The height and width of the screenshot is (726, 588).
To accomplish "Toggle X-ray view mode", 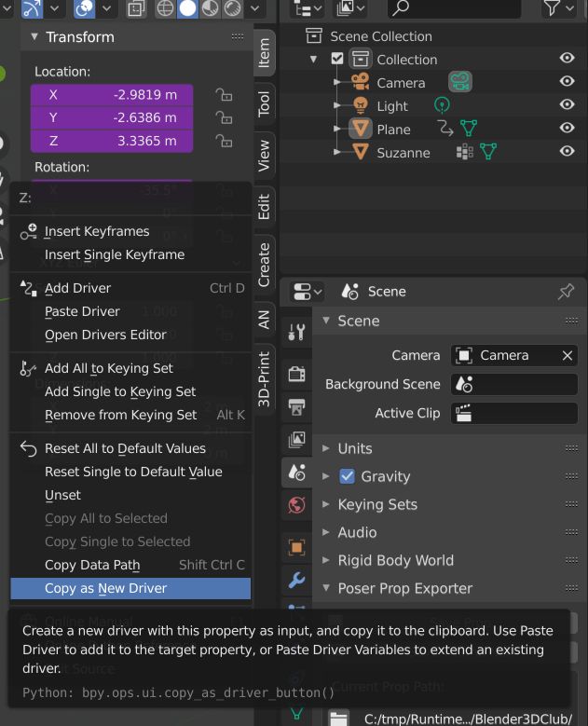I will tap(136, 7).
